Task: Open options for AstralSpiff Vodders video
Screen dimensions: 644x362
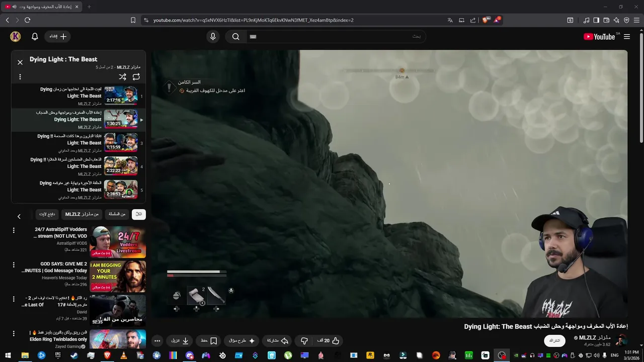Action: (14, 230)
